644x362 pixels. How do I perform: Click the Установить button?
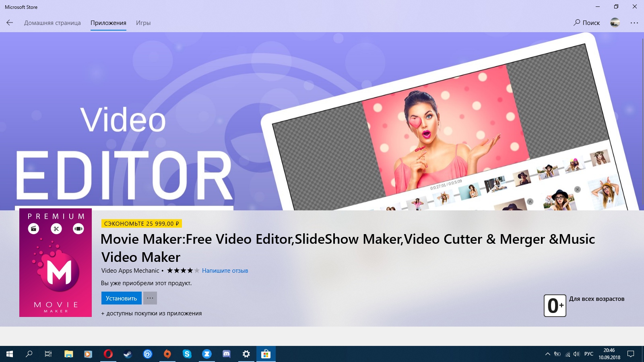click(121, 298)
